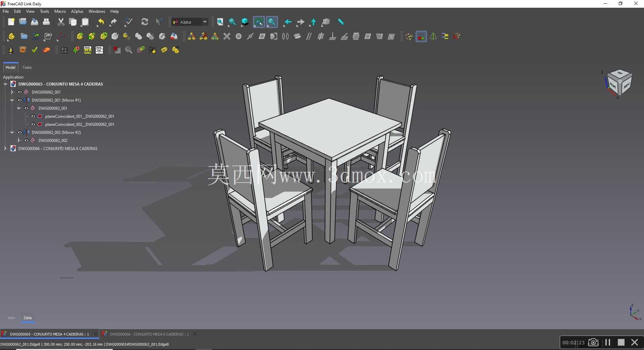Image resolution: width=644 pixels, height=350 pixels.
Task: Open the Windows menu
Action: (x=97, y=11)
